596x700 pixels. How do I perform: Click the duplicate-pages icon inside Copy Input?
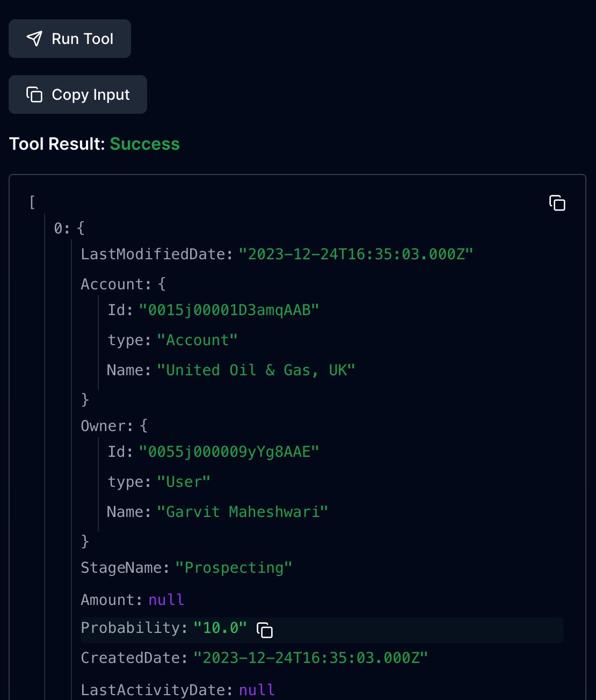[34, 94]
